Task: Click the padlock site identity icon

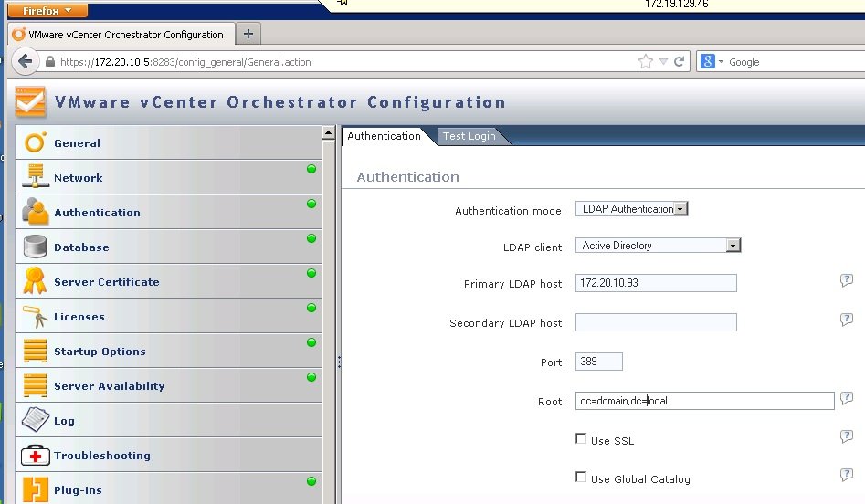Action: (50, 62)
